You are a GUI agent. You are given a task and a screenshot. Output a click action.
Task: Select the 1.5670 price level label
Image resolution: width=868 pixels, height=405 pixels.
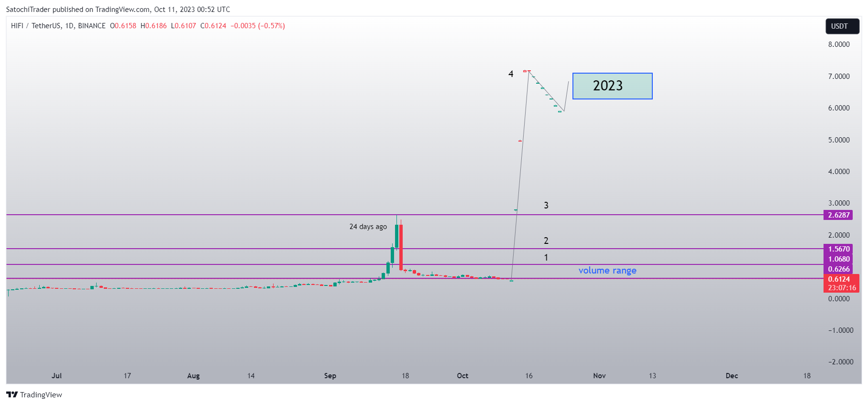(838, 249)
